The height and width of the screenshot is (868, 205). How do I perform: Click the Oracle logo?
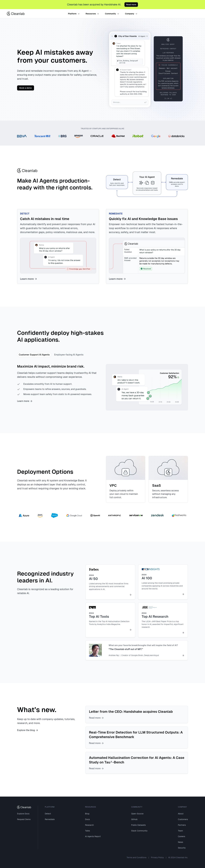click(97, 136)
